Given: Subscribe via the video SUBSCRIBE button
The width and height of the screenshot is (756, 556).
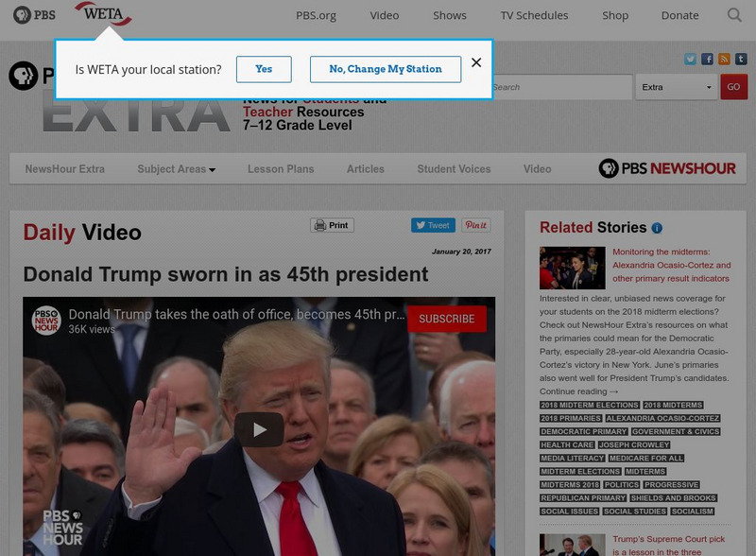Looking at the screenshot, I should [x=446, y=319].
